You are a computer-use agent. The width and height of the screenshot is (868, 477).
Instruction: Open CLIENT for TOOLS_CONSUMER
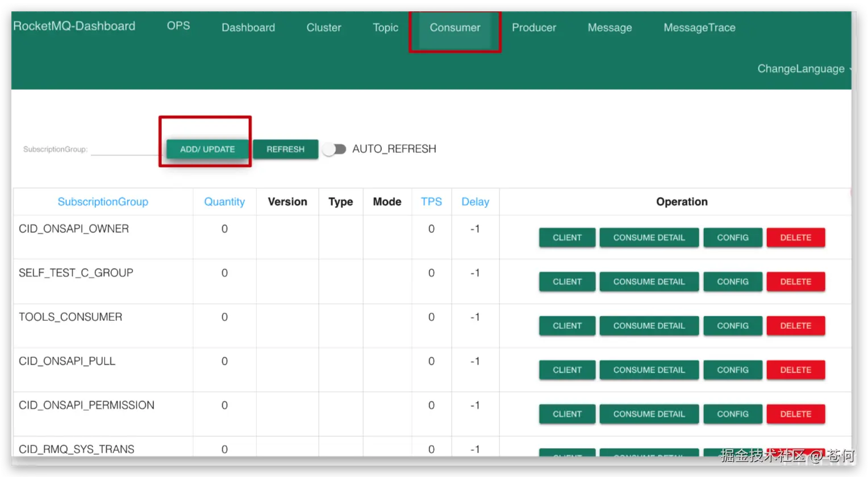coord(567,326)
